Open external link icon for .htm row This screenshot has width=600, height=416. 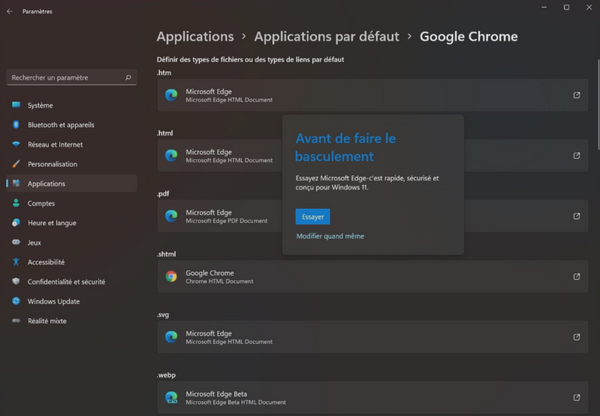(576, 96)
